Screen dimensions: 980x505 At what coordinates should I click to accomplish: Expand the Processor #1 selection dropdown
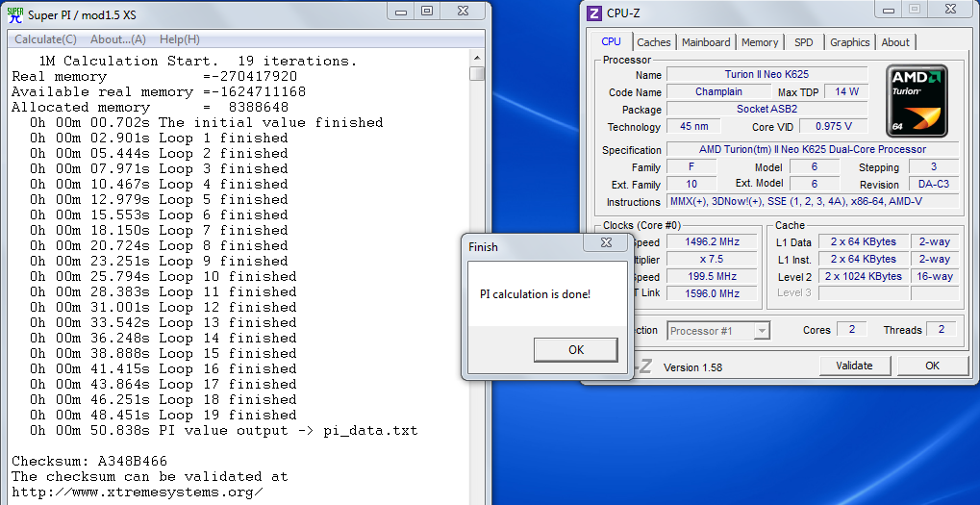click(x=762, y=331)
